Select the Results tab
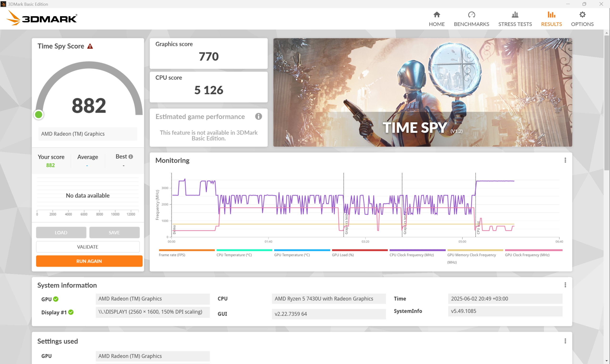 coord(551,18)
